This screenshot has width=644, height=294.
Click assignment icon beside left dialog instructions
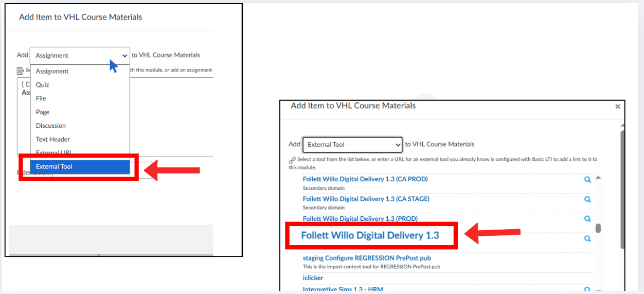tap(21, 70)
